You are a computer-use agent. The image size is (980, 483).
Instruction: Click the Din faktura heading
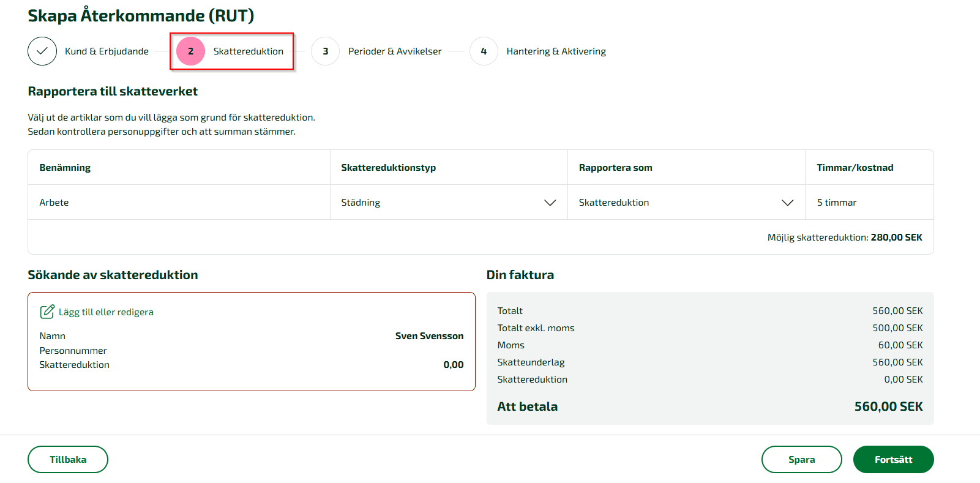pos(520,275)
